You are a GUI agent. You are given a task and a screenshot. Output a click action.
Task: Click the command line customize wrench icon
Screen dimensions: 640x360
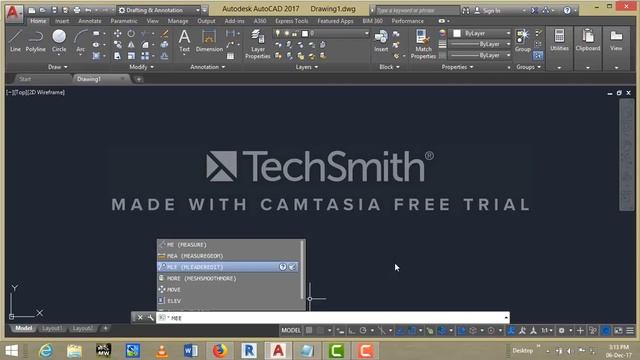151,318
